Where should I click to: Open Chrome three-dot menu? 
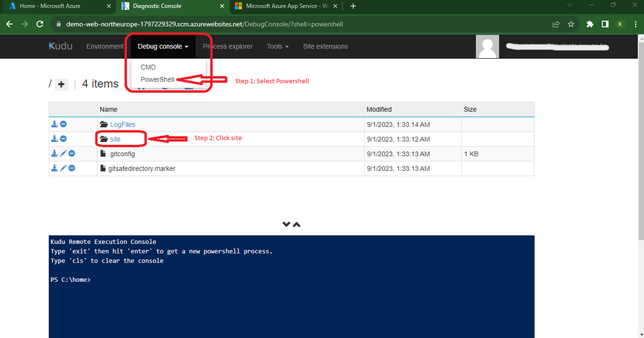coord(636,25)
